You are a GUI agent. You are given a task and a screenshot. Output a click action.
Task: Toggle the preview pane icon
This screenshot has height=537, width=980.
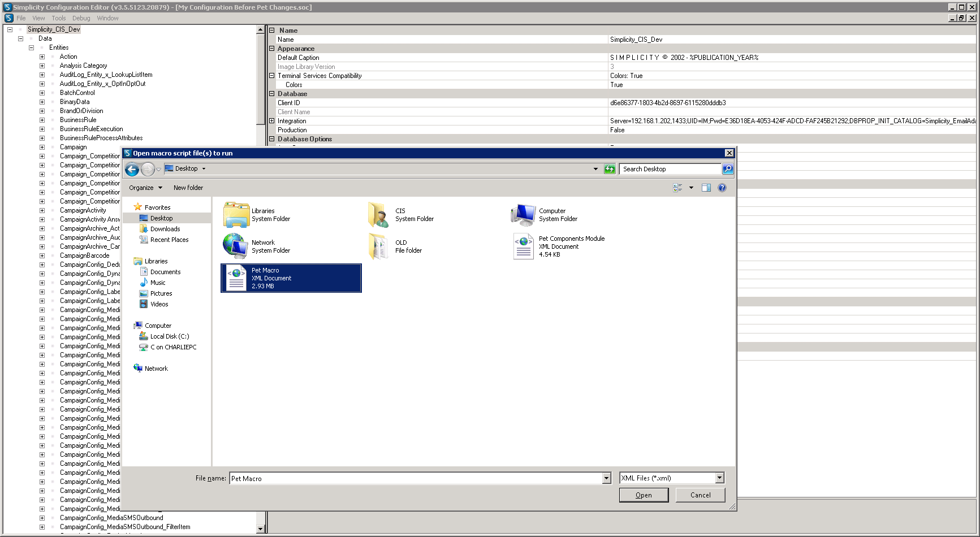click(x=706, y=188)
